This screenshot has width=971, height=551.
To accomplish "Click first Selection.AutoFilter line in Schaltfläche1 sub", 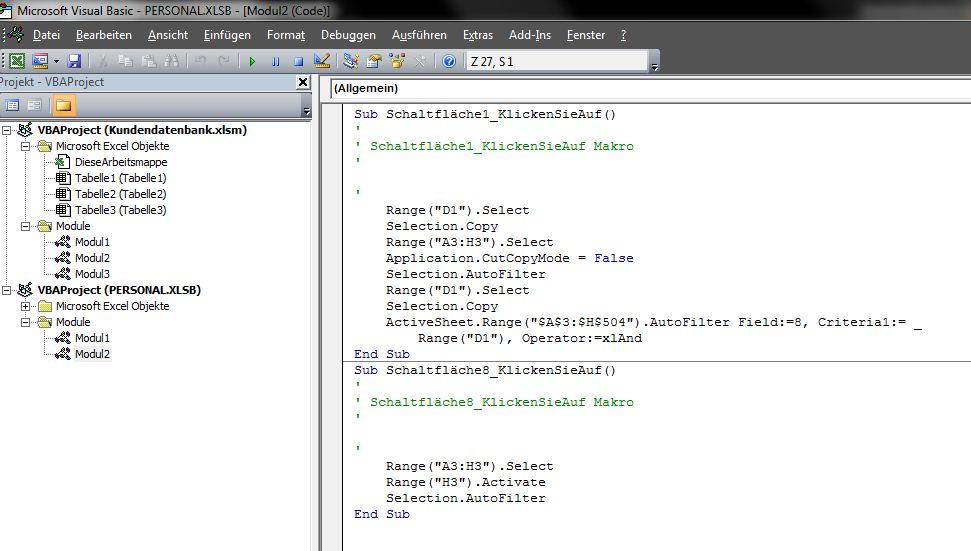I will tap(466, 274).
